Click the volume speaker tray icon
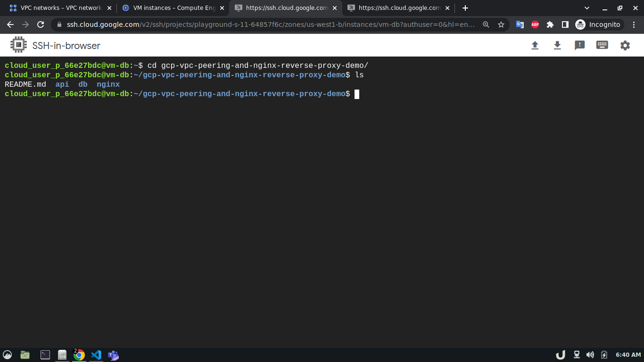The image size is (644, 362). click(590, 355)
